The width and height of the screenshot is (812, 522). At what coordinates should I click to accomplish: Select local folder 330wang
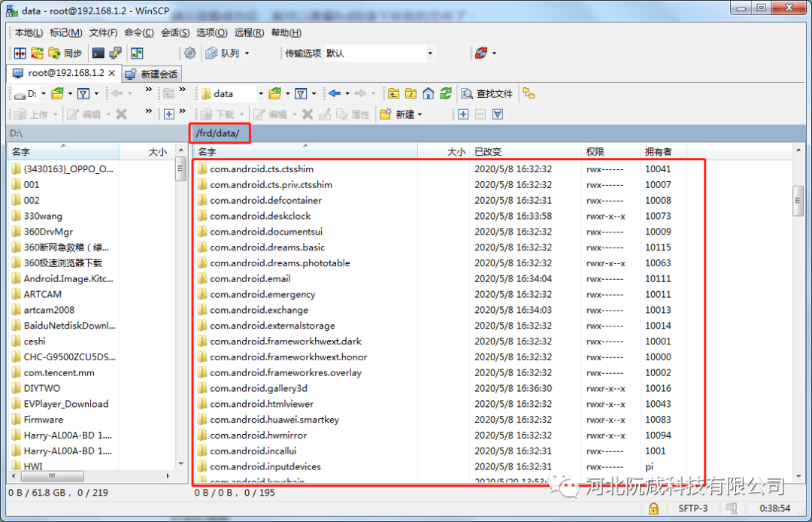[x=42, y=216]
